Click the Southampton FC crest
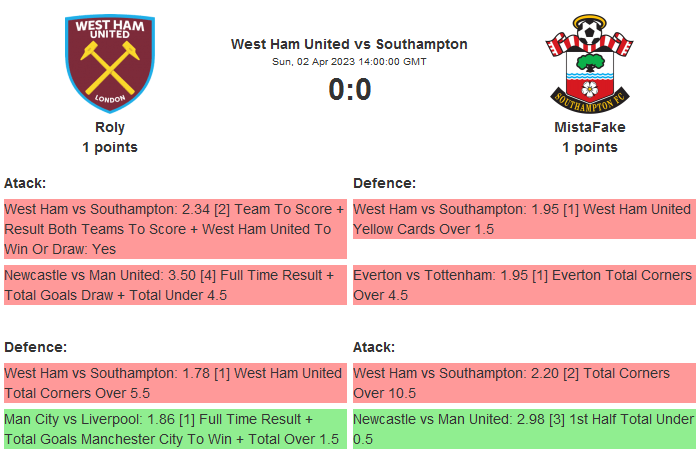The height and width of the screenshot is (460, 700). (x=589, y=62)
